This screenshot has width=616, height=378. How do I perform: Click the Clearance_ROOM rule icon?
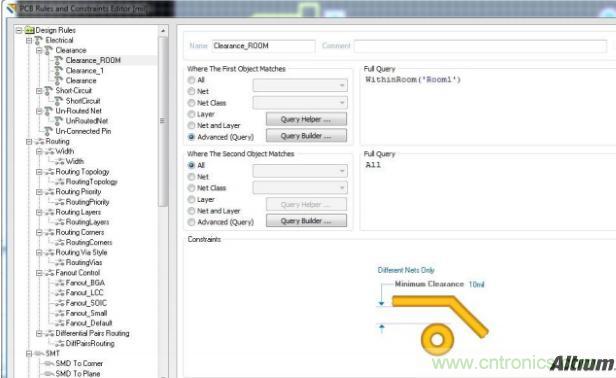pyautogui.click(x=59, y=60)
